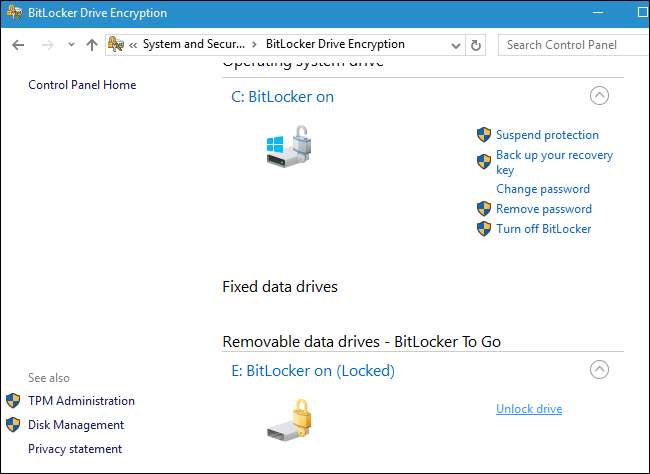Go up one level with the Up arrow
This screenshot has height=474, width=650.
pos(92,45)
